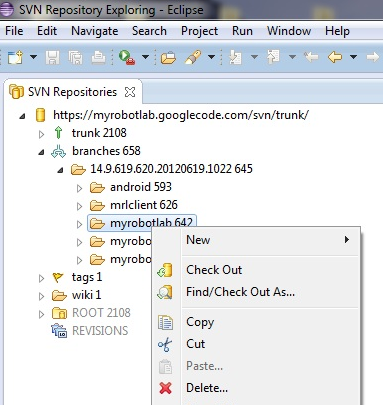Open the New wizard dropdown arrow
The height and width of the screenshot is (405, 383).
(33, 57)
